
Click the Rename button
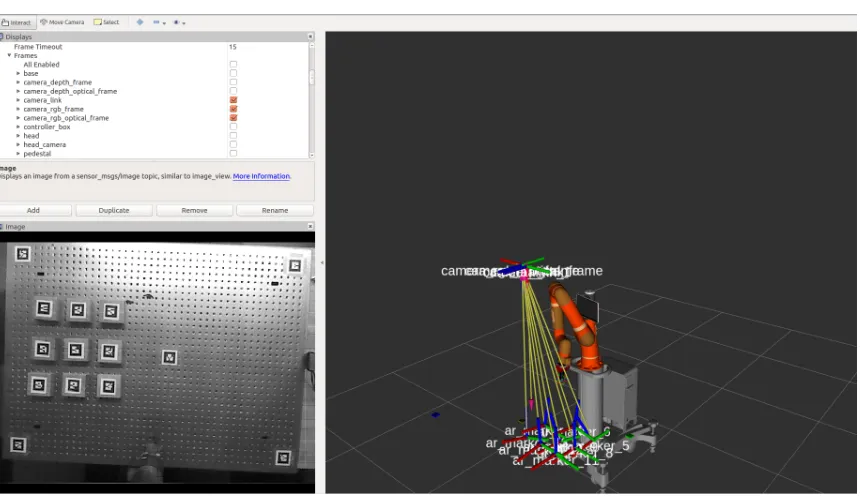(x=275, y=210)
